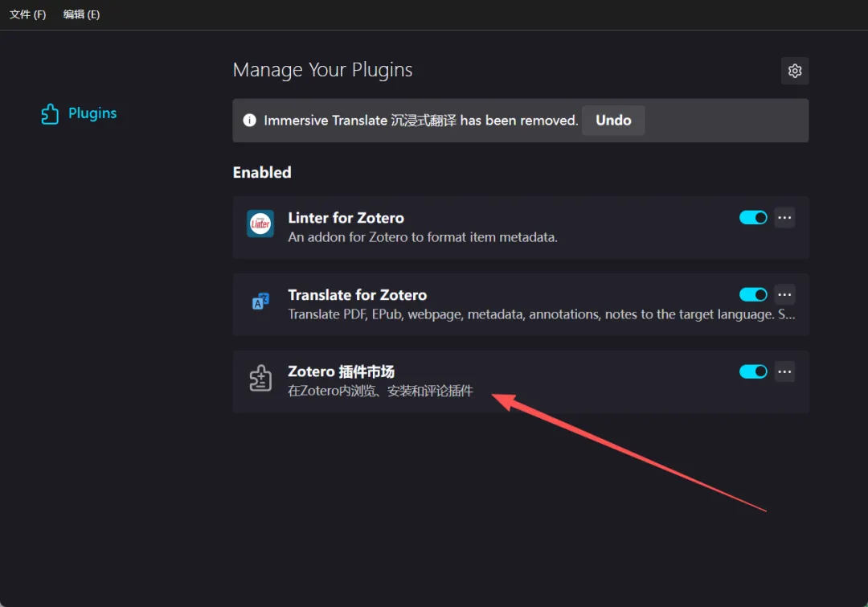The image size is (868, 607).
Task: Open the 编辑 (E) menu
Action: (81, 14)
